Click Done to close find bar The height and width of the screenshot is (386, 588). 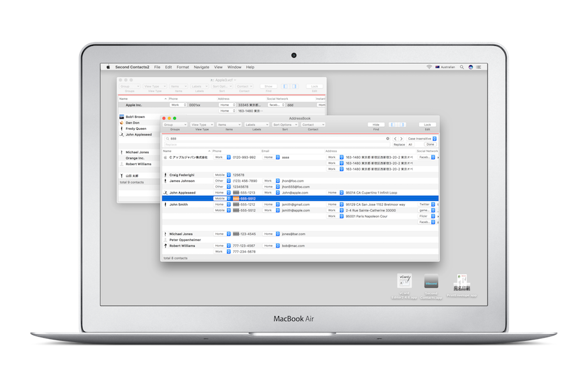pyautogui.click(x=430, y=145)
